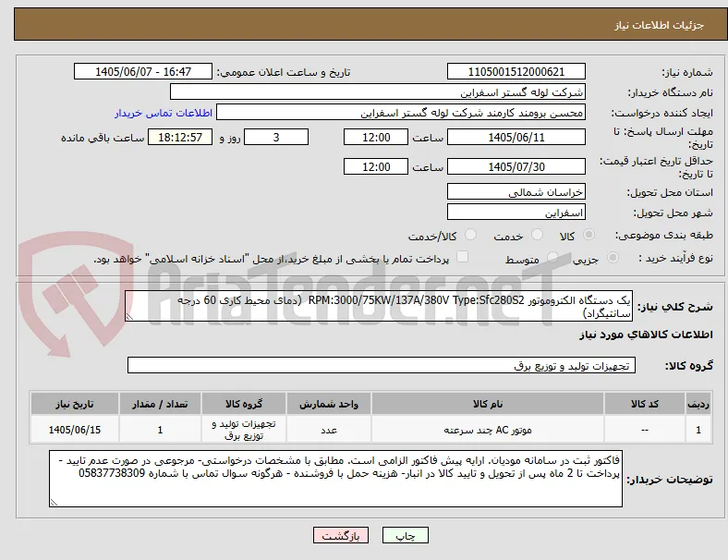Toggle the Islamic treasury bonds payment checkbox

[x=462, y=257]
